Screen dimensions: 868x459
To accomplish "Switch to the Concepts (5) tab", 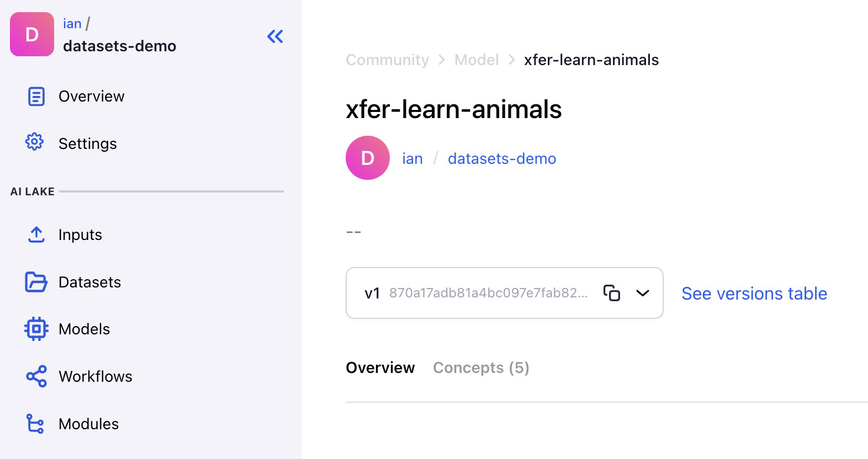I will (481, 368).
